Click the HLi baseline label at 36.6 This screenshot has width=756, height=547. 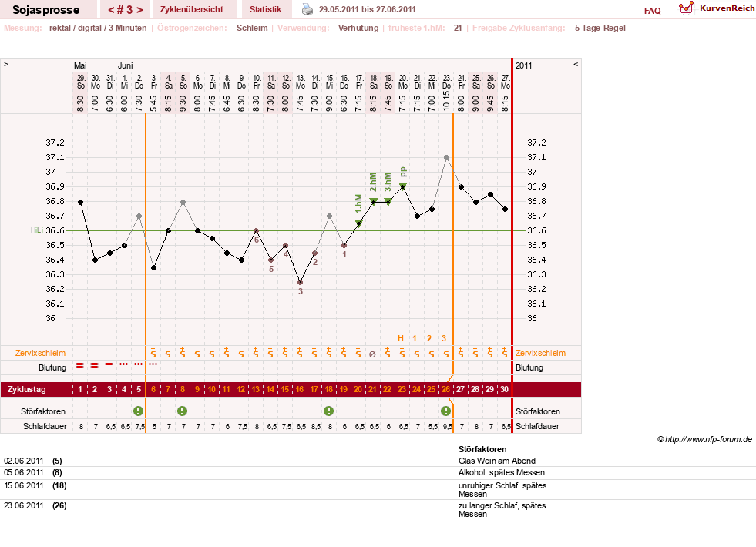(37, 230)
